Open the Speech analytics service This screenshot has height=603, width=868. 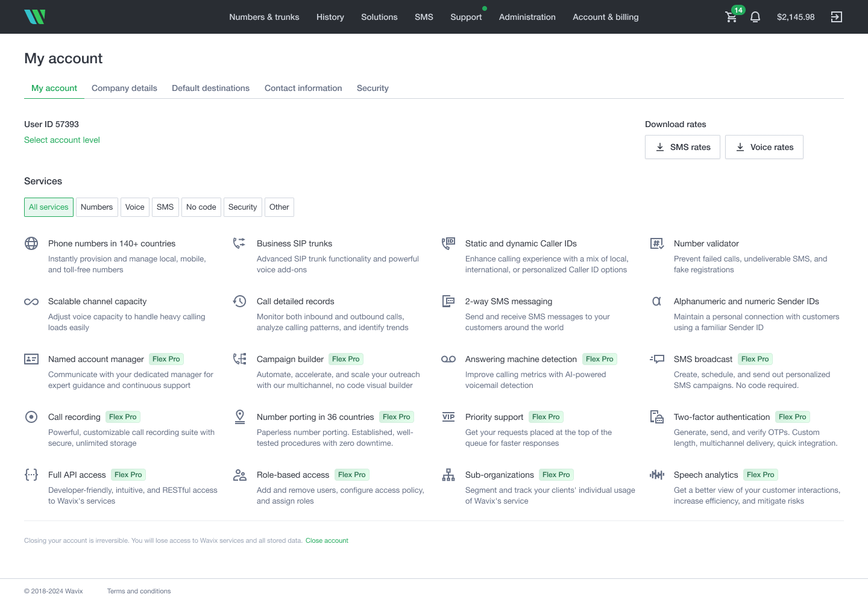point(706,475)
